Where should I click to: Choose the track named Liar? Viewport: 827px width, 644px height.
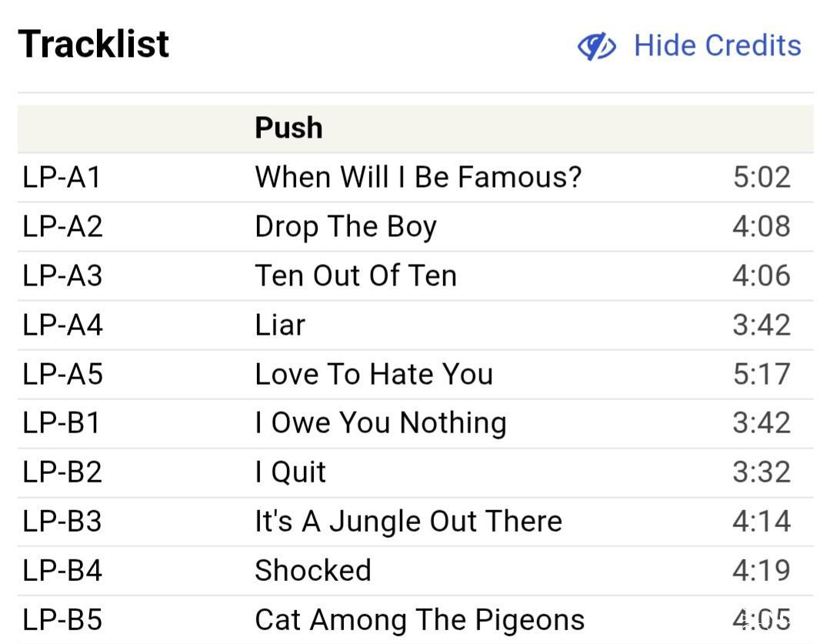pyautogui.click(x=280, y=325)
